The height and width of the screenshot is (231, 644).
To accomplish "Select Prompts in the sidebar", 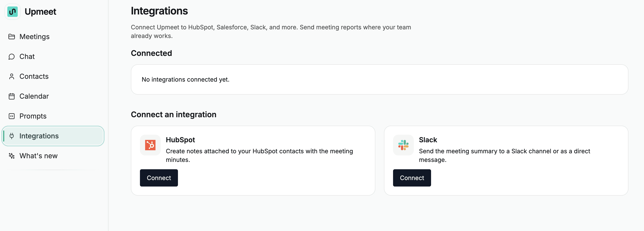I will [x=33, y=116].
